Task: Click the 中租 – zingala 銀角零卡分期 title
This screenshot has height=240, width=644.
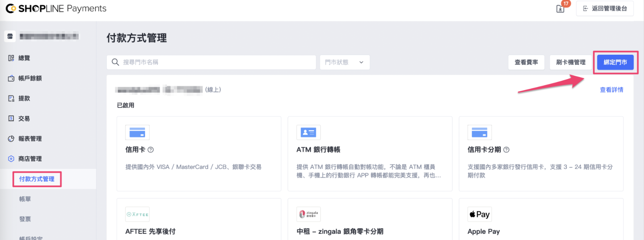Action: coord(340,231)
